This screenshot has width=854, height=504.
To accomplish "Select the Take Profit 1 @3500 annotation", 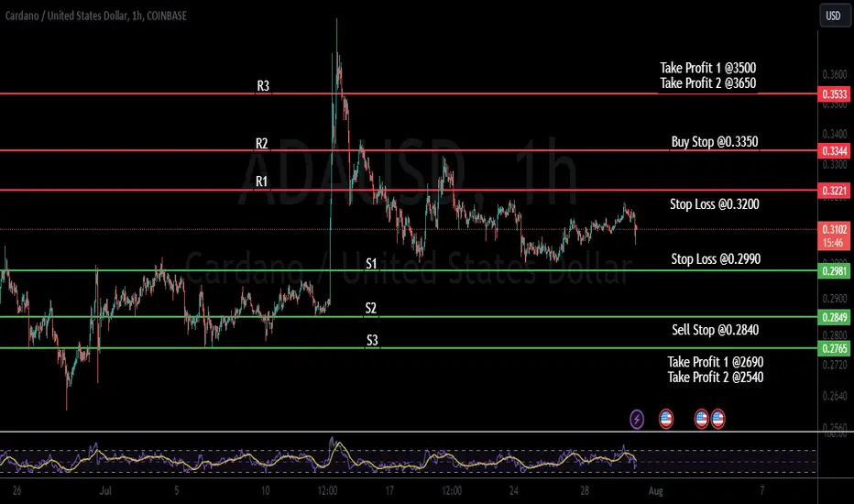I will tap(708, 68).
